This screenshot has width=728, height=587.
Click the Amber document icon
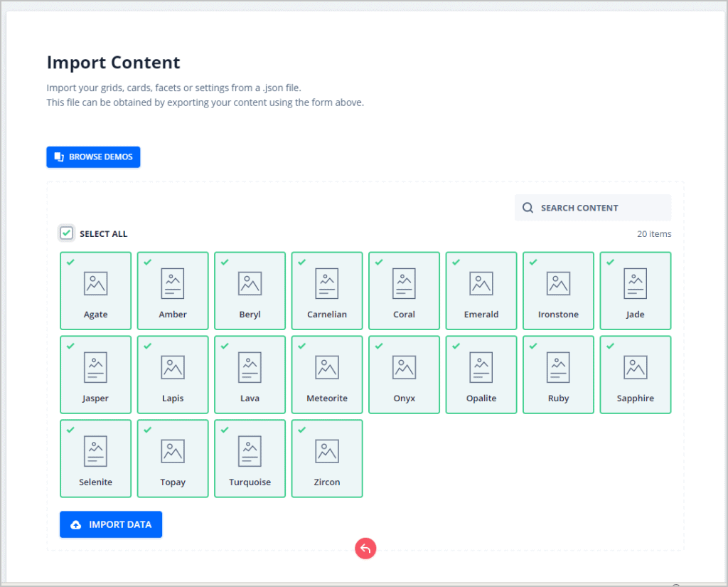(x=173, y=283)
